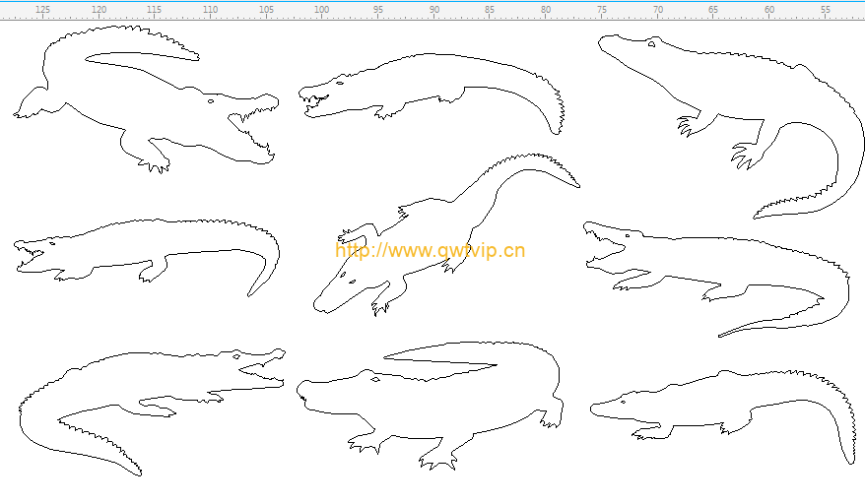
Task: Click the 125 mark on the ruler
Action: click(x=42, y=10)
